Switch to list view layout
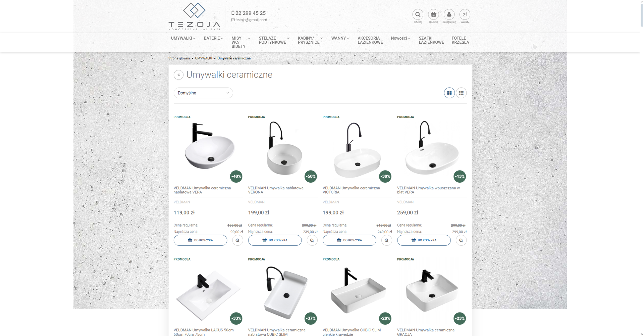 tap(461, 93)
